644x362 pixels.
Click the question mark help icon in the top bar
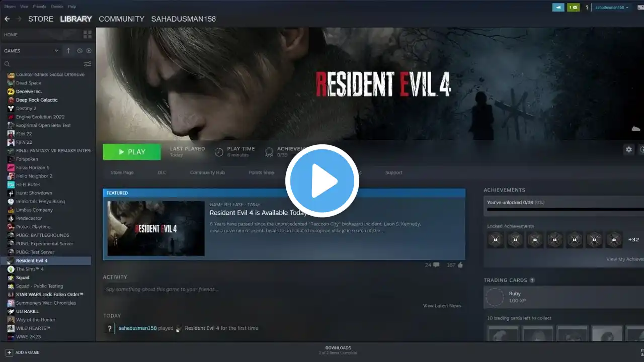587,8
